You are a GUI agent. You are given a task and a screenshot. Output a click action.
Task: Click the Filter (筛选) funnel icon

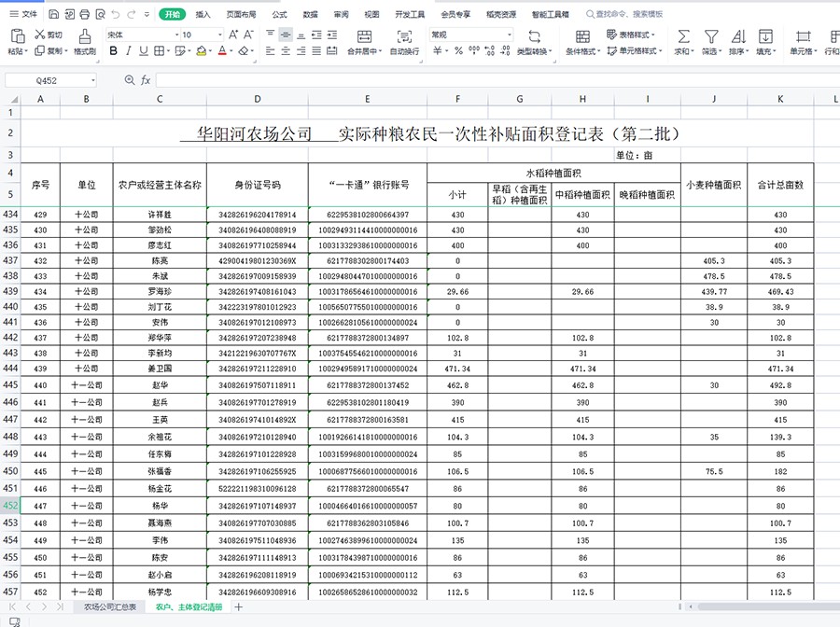(711, 36)
